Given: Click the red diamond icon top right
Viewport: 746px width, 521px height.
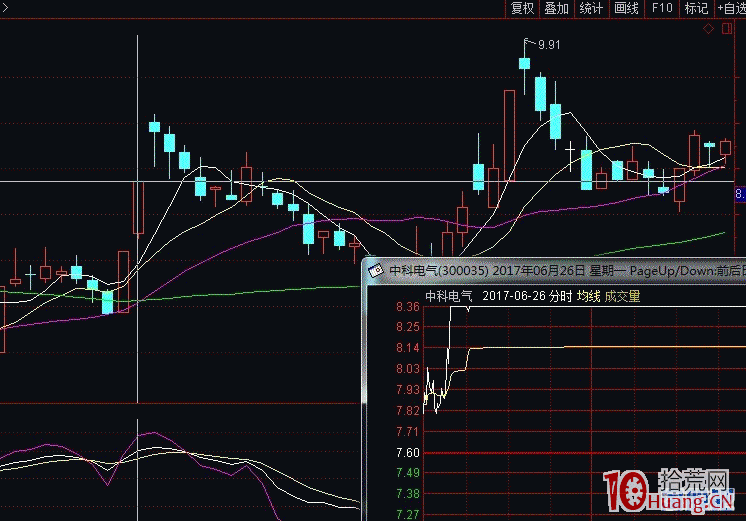Looking at the screenshot, I should pyautogui.click(x=709, y=29).
